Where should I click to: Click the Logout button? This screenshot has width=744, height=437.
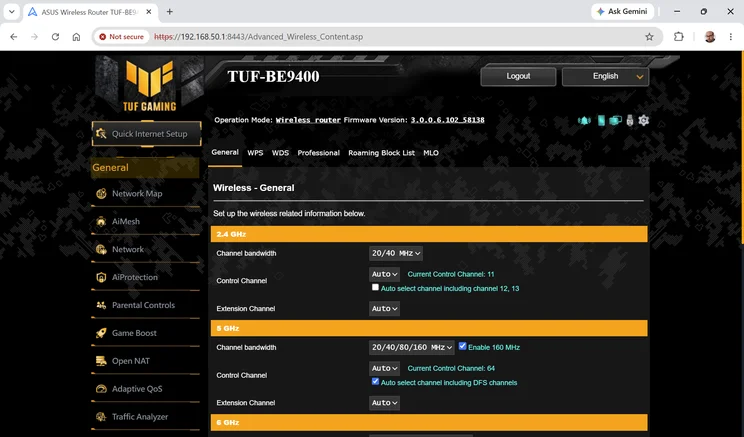coord(518,76)
